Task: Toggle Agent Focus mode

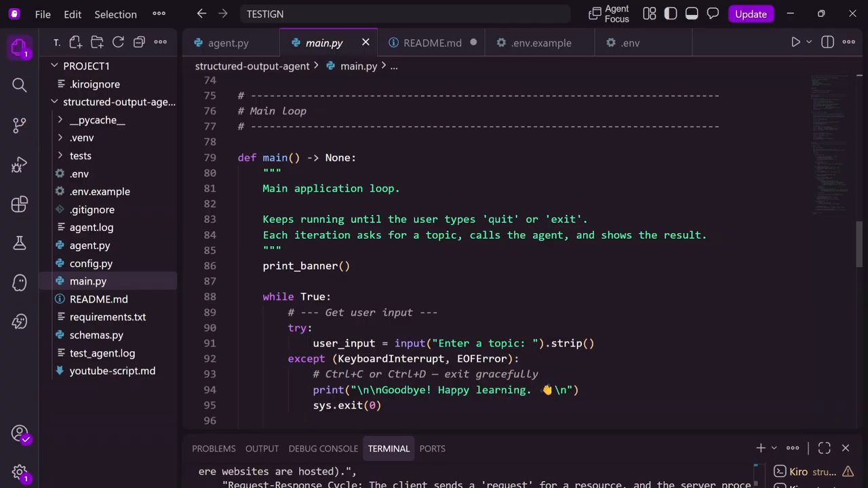Action: [x=610, y=14]
